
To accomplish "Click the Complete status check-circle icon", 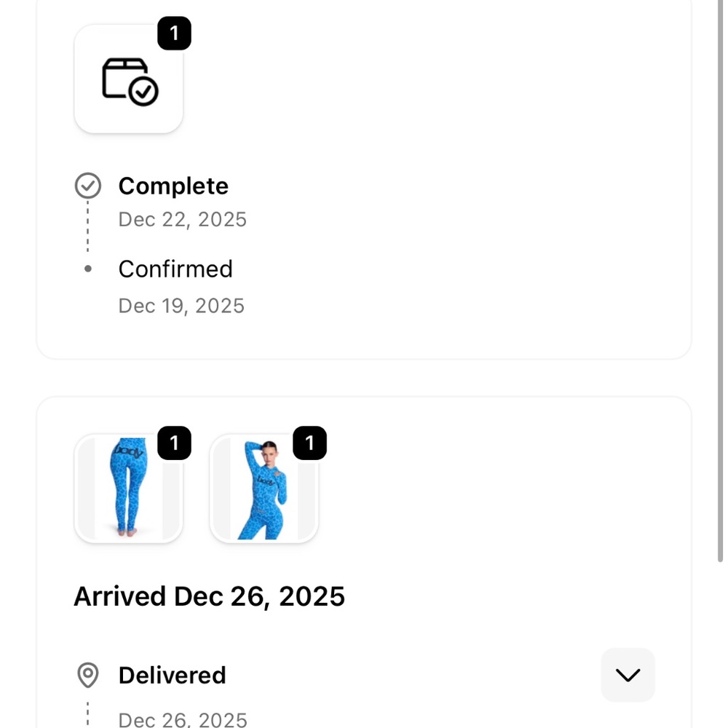I will [x=88, y=186].
